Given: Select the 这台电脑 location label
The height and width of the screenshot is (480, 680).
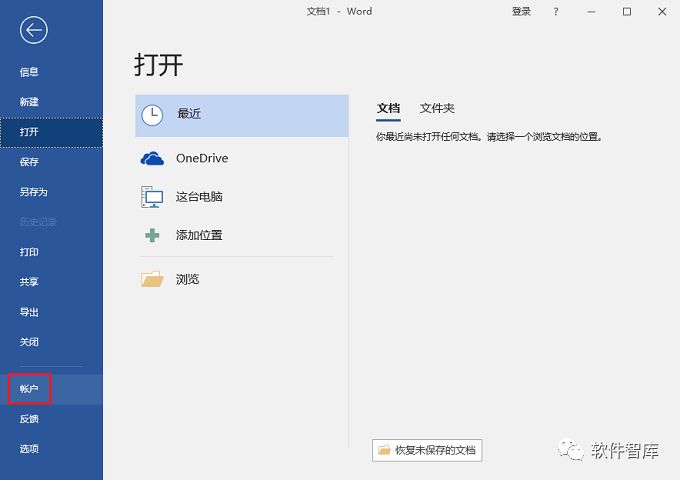Looking at the screenshot, I should point(199,197).
